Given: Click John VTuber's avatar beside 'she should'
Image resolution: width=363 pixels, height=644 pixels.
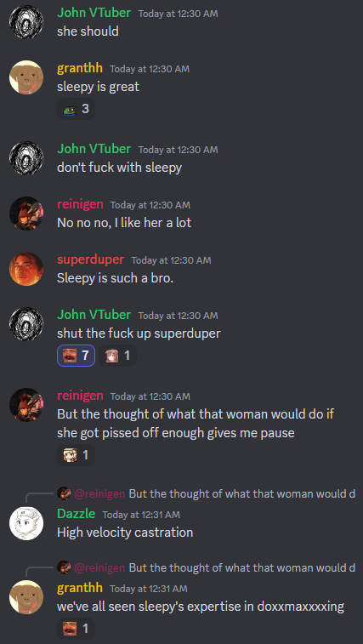Looking at the screenshot, I should point(26,22).
